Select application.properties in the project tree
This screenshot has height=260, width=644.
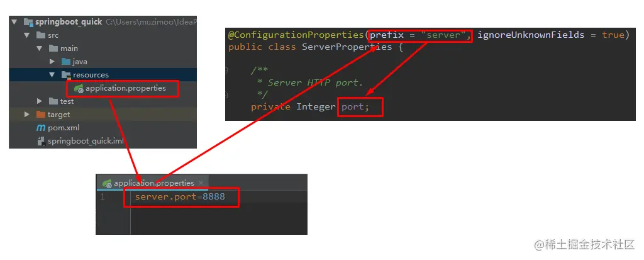126,88
